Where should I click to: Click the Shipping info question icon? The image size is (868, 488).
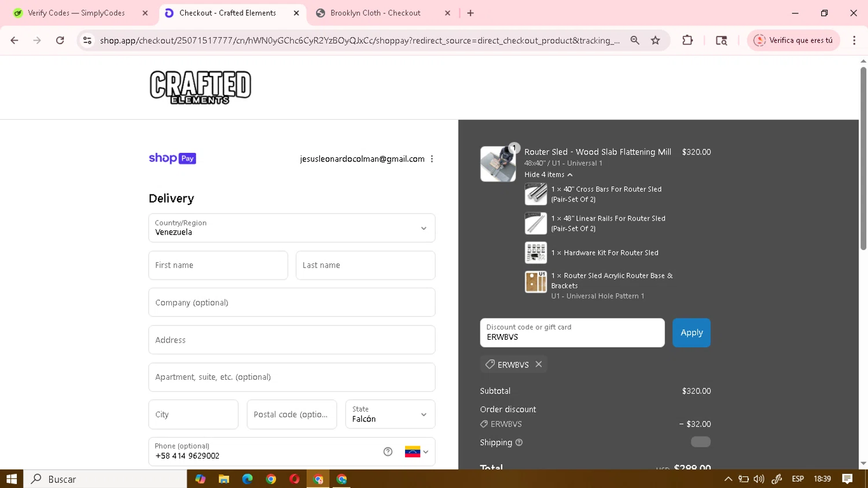point(519,442)
